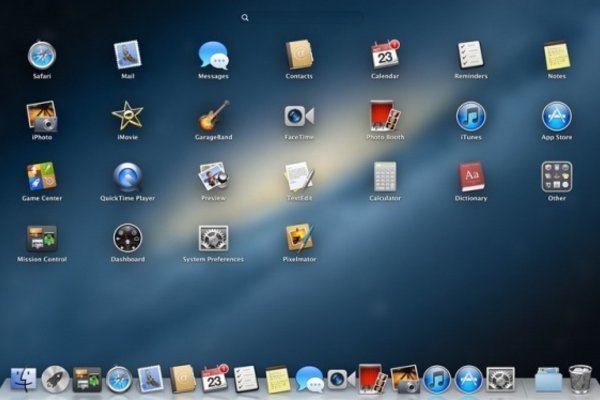
Task: Open Notes app in Launchpad grid
Action: pyautogui.click(x=557, y=56)
